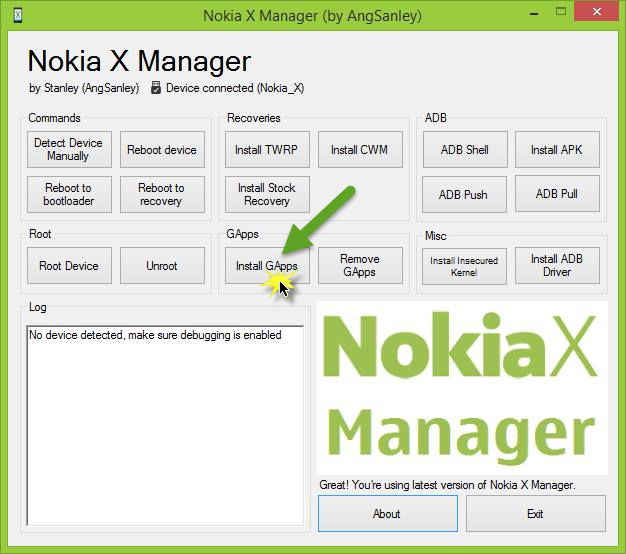626x554 pixels.
Task: Click Install Insecured Kernel button
Action: 464,267
